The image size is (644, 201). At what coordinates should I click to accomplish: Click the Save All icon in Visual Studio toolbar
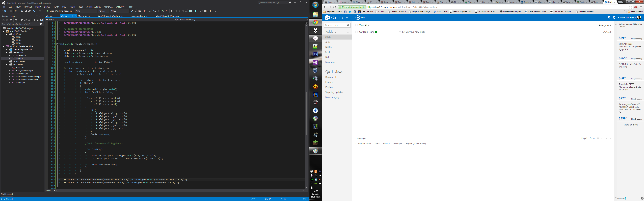29,11
